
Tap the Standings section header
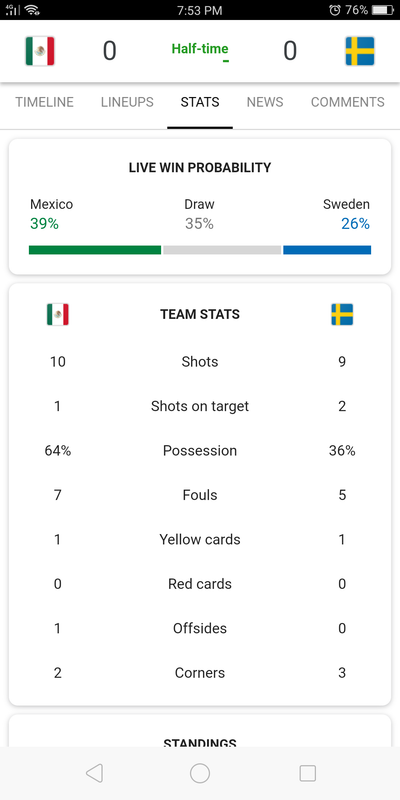pyautogui.click(x=200, y=743)
